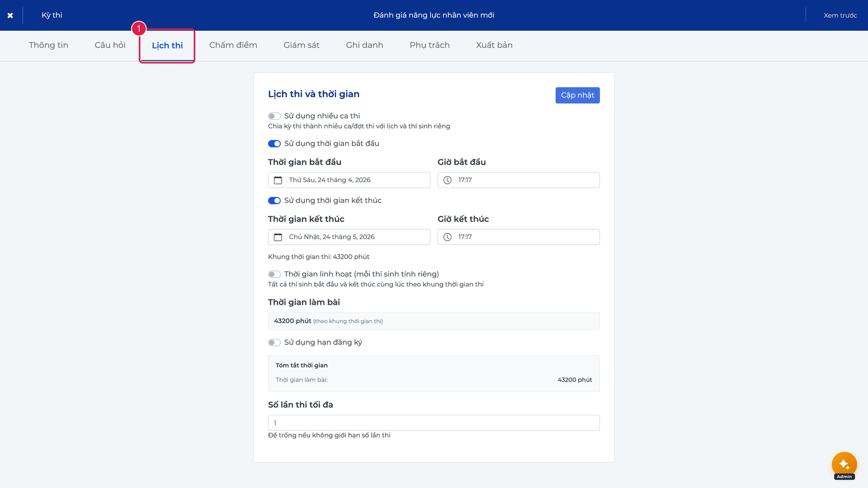The image size is (868, 488).
Task: Click calendar icon in end date field
Action: 278,237
